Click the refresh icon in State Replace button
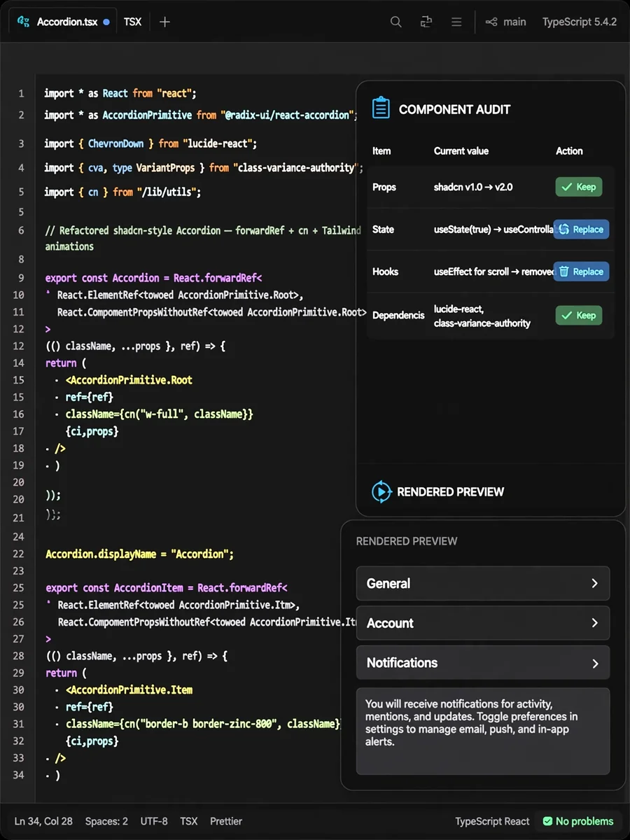This screenshot has width=630, height=840. pos(563,229)
